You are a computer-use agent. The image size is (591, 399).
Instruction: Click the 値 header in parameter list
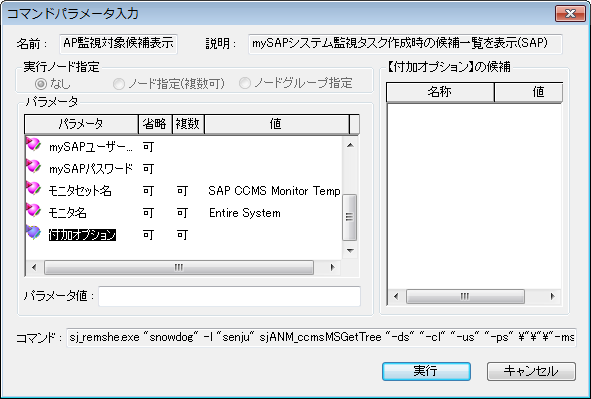click(x=276, y=124)
